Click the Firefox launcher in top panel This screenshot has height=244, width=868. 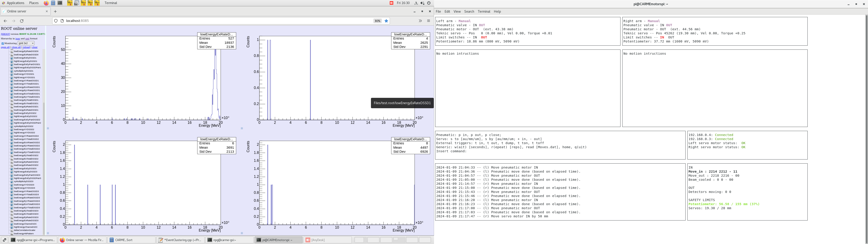[46, 3]
